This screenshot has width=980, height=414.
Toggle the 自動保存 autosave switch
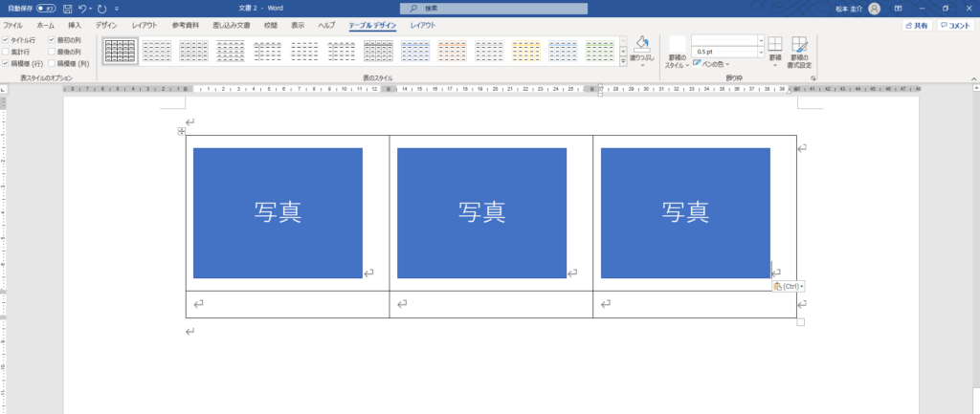pyautogui.click(x=45, y=8)
